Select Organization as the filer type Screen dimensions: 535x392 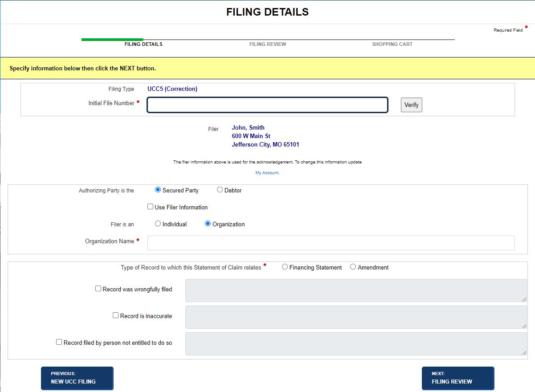[207, 224]
